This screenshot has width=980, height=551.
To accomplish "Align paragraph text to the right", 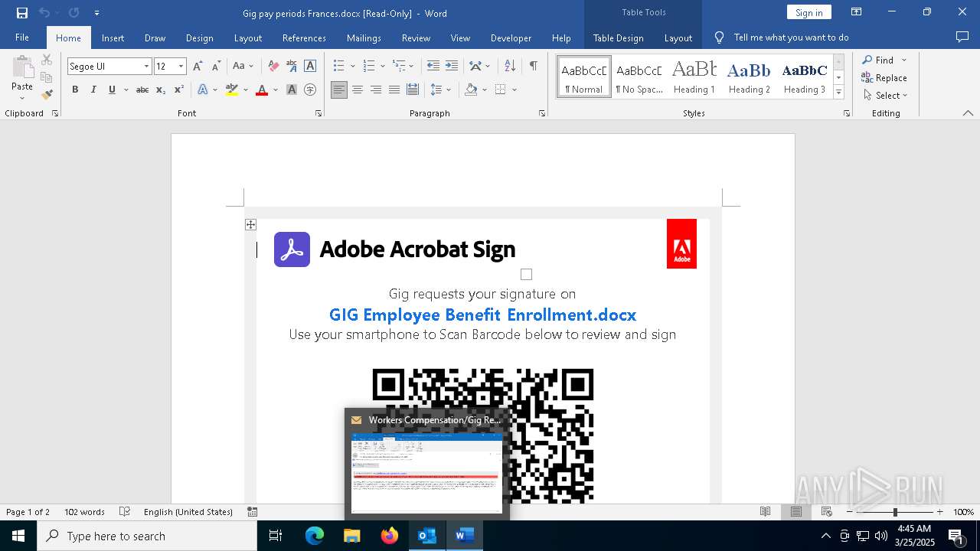I will pyautogui.click(x=376, y=90).
